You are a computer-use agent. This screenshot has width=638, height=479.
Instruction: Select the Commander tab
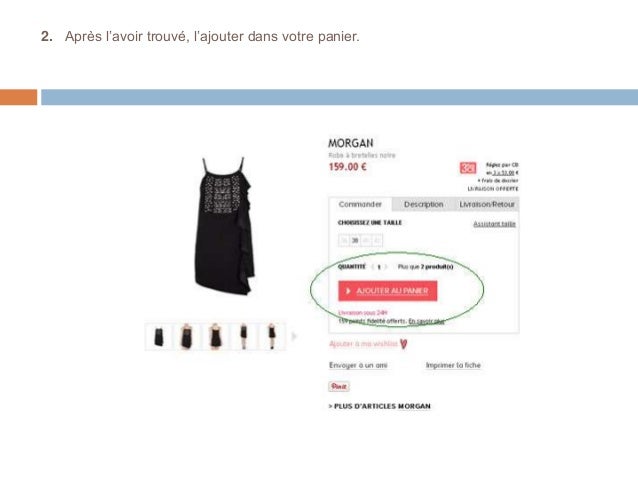coord(361,204)
